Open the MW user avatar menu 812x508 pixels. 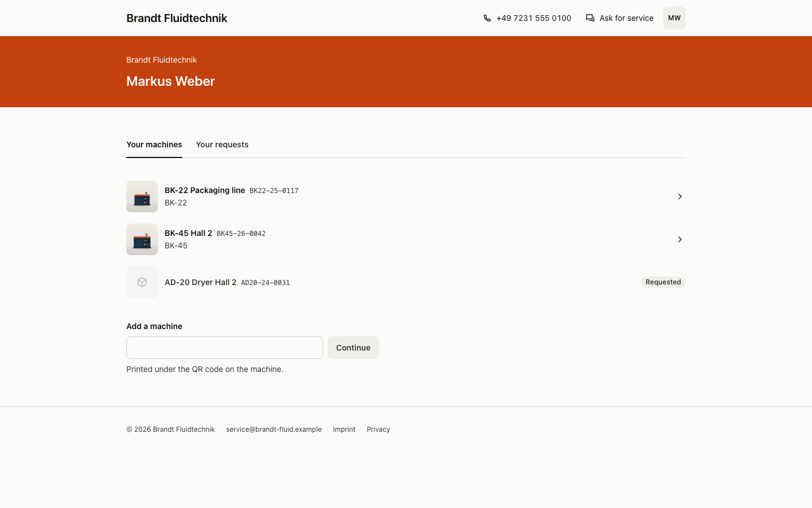(x=674, y=18)
